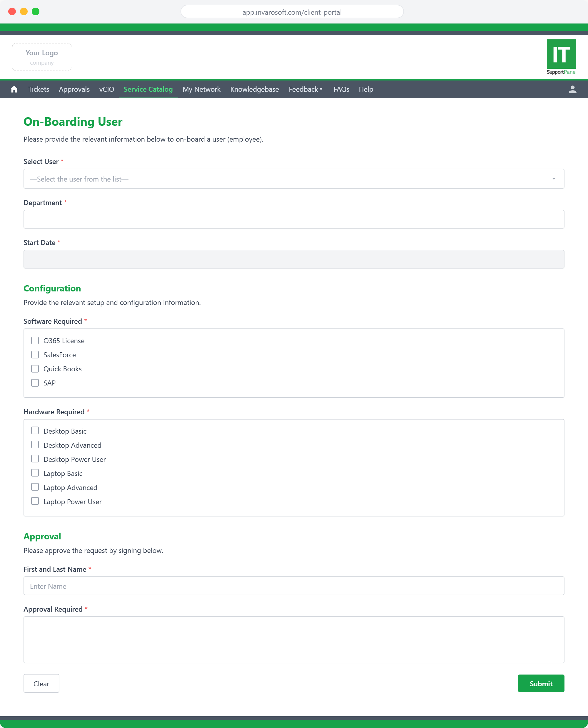Screen dimensions: 588x728
Task: Navigate to Knowledgebase
Action: (x=254, y=89)
